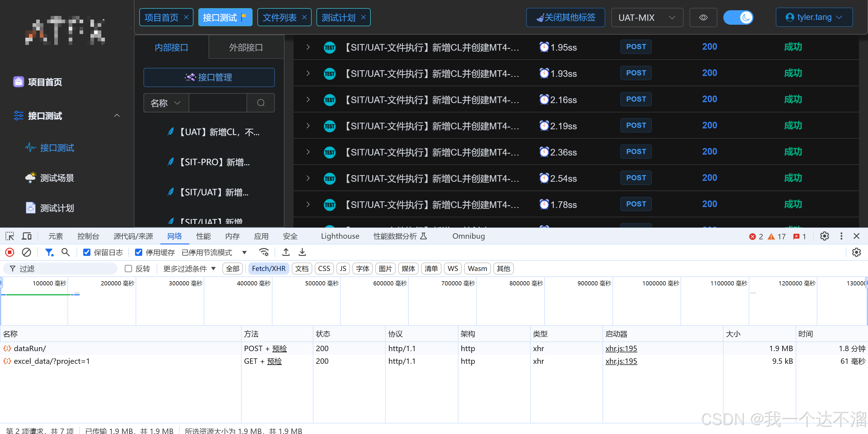Uncheck the 保留日志 checkbox
This screenshot has height=434, width=868.
(87, 252)
